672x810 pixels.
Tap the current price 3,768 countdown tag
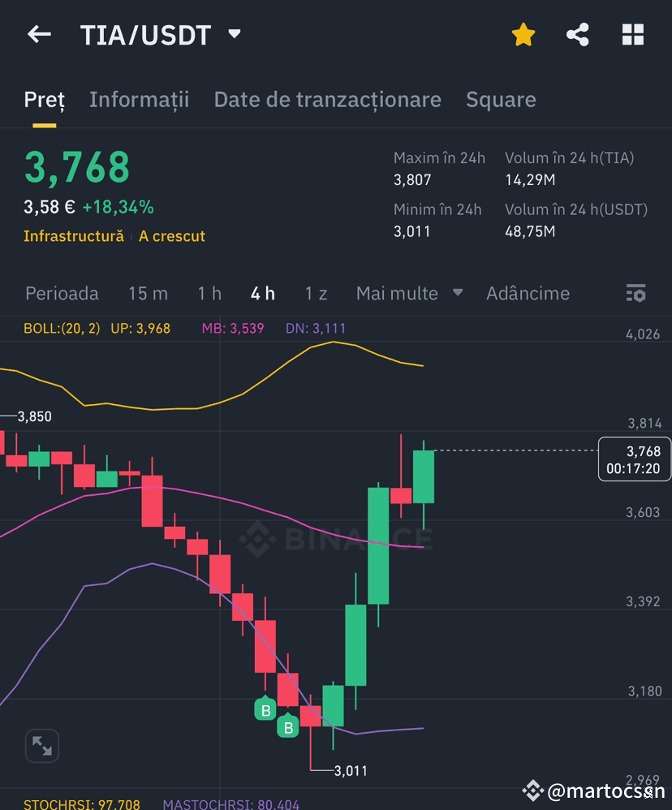(635, 459)
